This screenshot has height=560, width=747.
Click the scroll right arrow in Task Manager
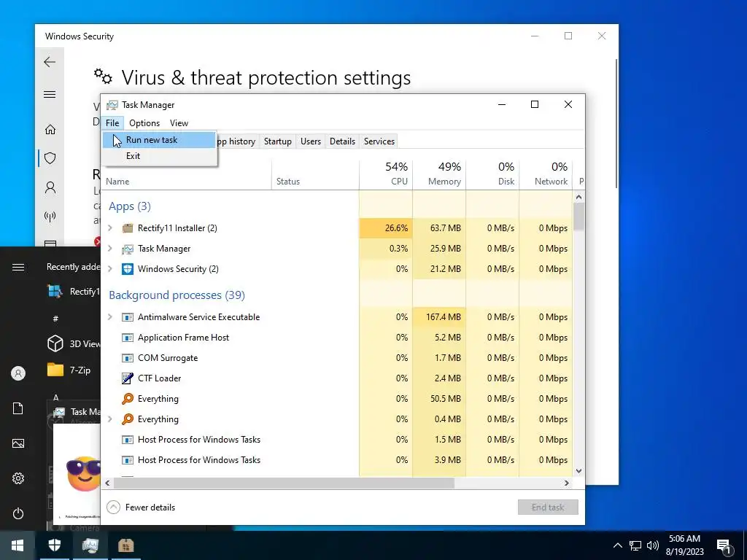(x=566, y=483)
